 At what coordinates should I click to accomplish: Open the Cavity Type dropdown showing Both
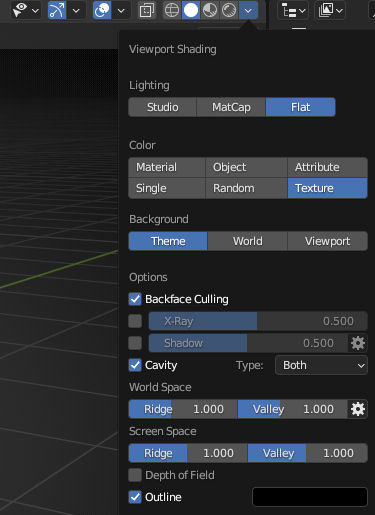point(321,365)
